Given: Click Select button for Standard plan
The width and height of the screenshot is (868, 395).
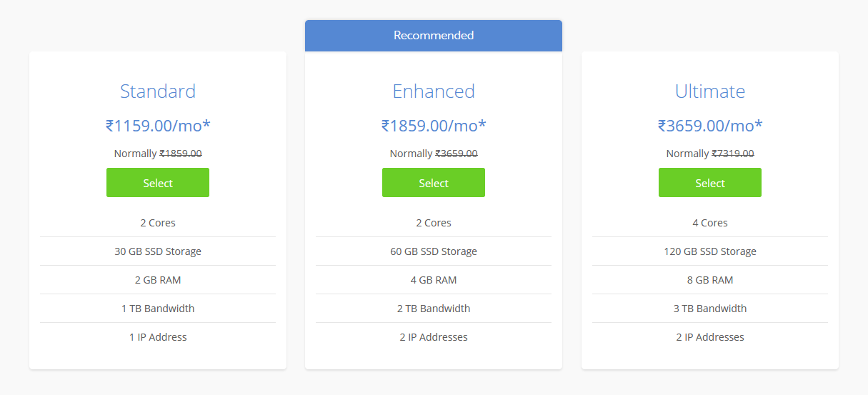Looking at the screenshot, I should pyautogui.click(x=158, y=183).
